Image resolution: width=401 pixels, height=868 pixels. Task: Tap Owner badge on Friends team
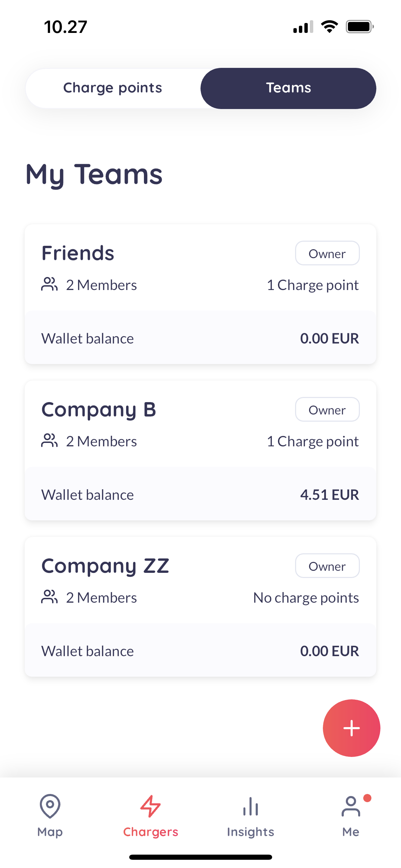click(327, 253)
